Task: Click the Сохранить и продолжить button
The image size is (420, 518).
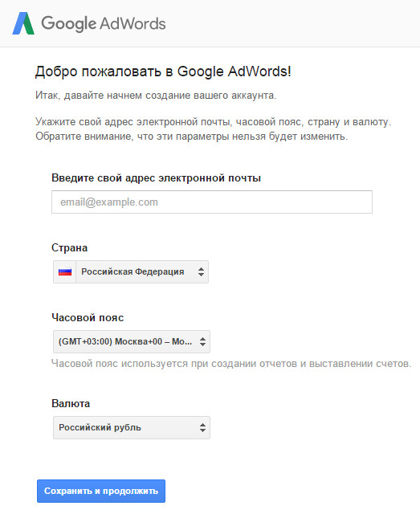Action: [101, 491]
